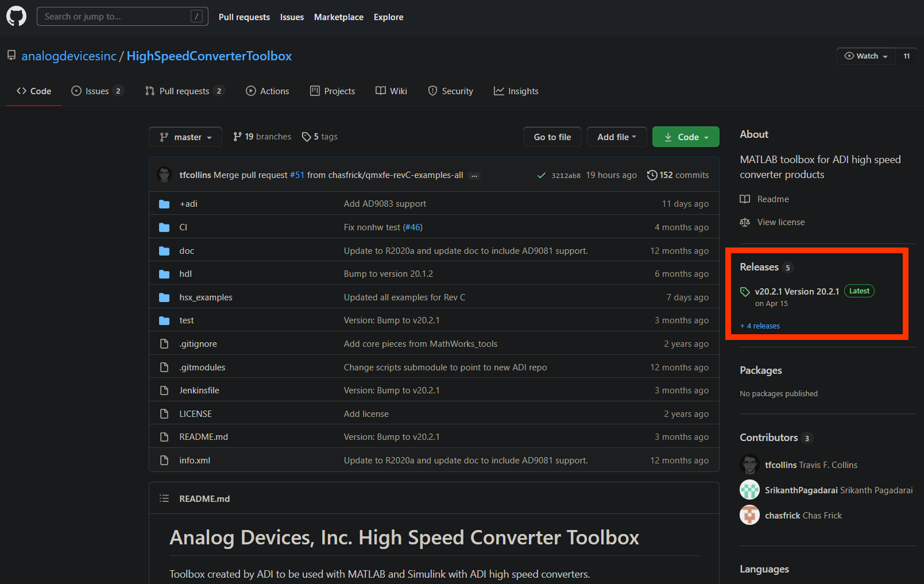View the 19 branches link
This screenshot has height=584, width=924.
pyautogui.click(x=262, y=137)
